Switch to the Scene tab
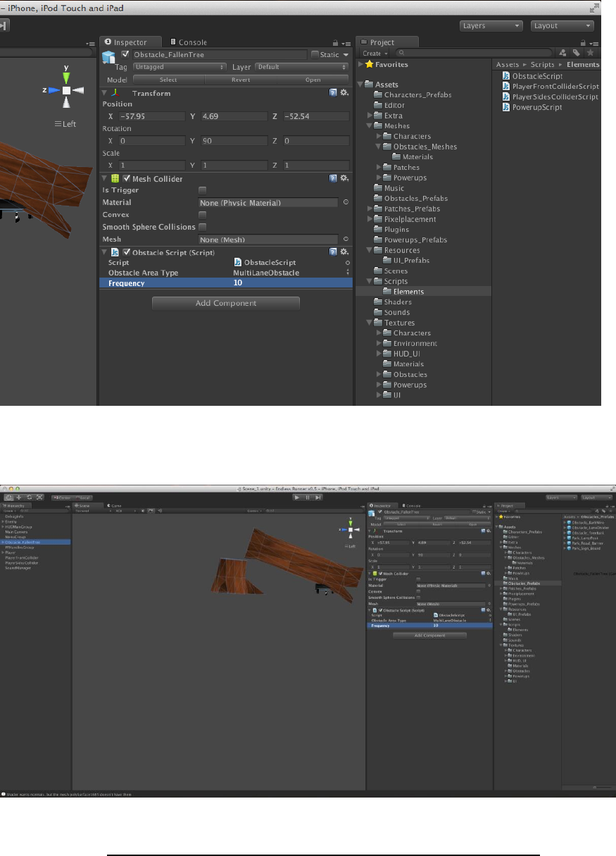This screenshot has width=616, height=856. [82, 505]
